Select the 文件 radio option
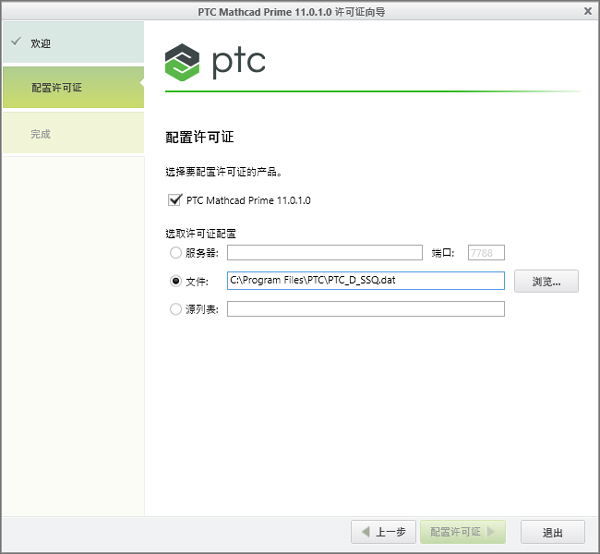 point(176,281)
